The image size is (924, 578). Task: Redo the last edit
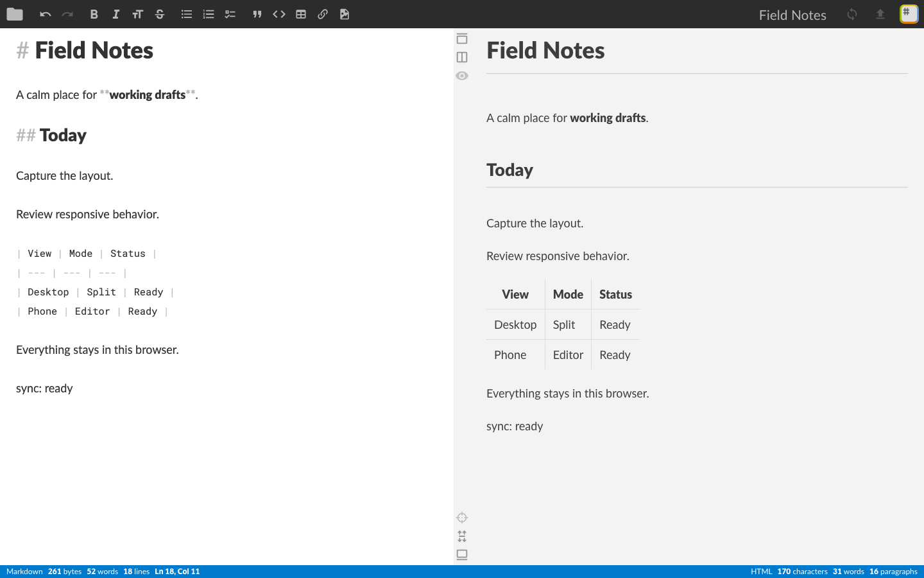pyautogui.click(x=67, y=14)
